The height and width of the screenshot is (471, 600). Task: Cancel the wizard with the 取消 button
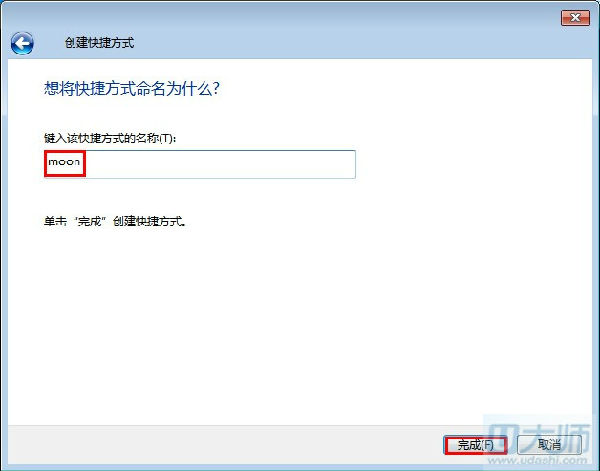[549, 445]
